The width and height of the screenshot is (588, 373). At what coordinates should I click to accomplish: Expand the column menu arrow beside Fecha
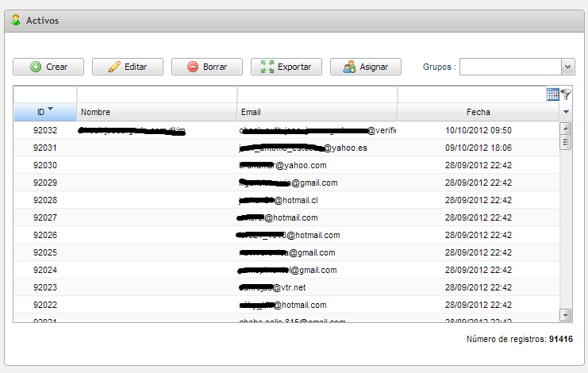point(566,112)
